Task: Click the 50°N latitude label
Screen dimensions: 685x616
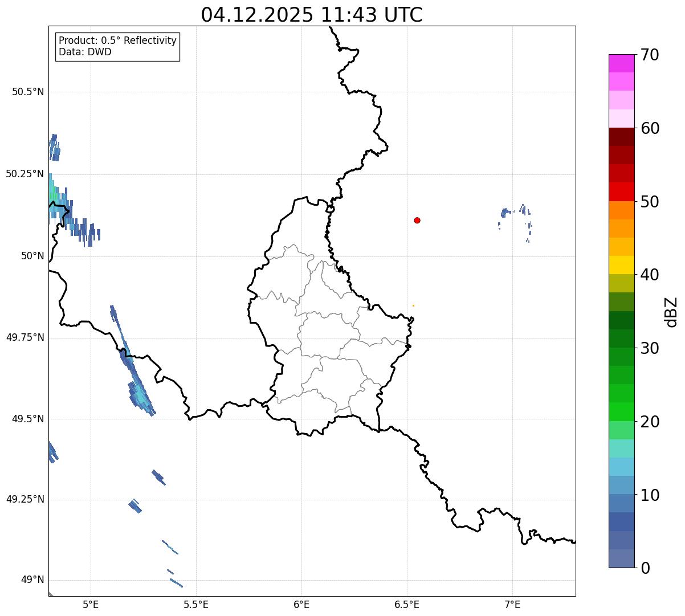Action: coord(32,256)
